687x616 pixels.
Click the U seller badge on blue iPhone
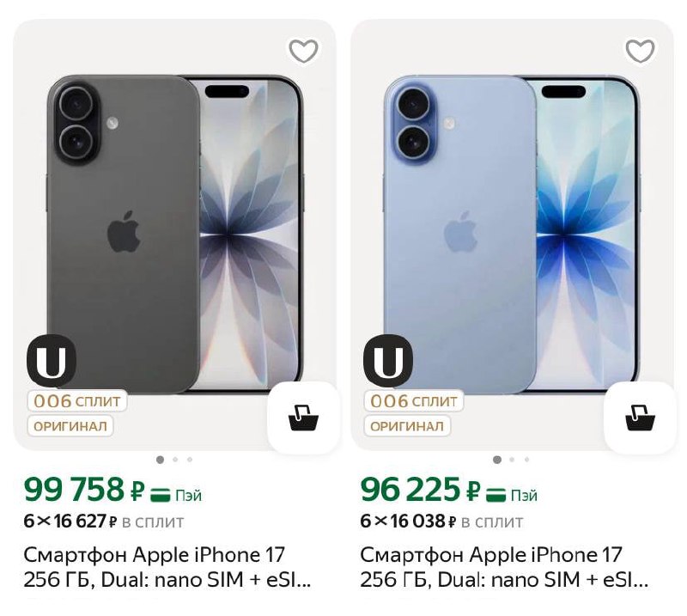[388, 361]
